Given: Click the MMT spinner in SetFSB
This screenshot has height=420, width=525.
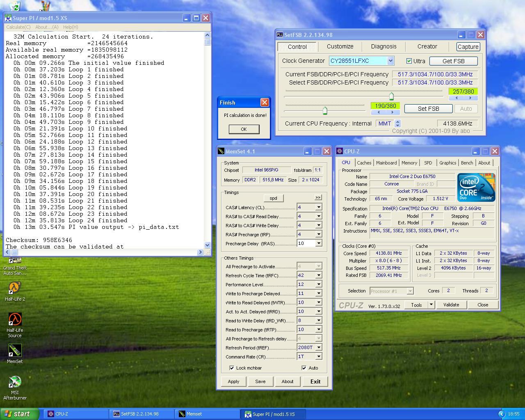Looking at the screenshot, I should tap(397, 123).
